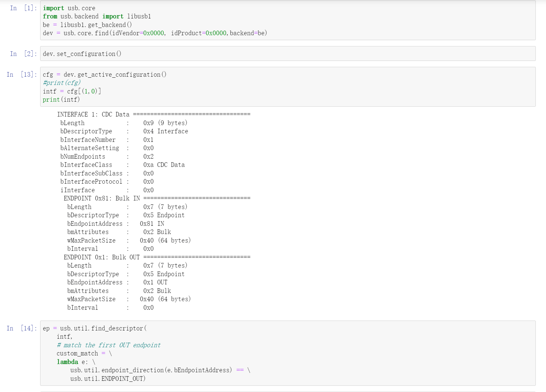The width and height of the screenshot is (546, 392).
Task: Click the cfg = dev.get_active_configuration() line
Action: point(104,74)
